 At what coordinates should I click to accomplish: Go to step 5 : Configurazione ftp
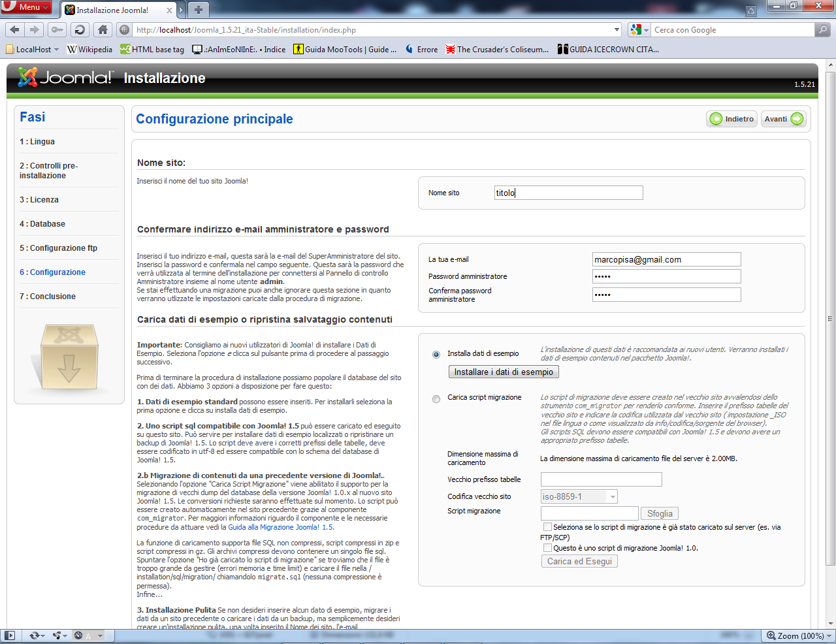(x=58, y=248)
